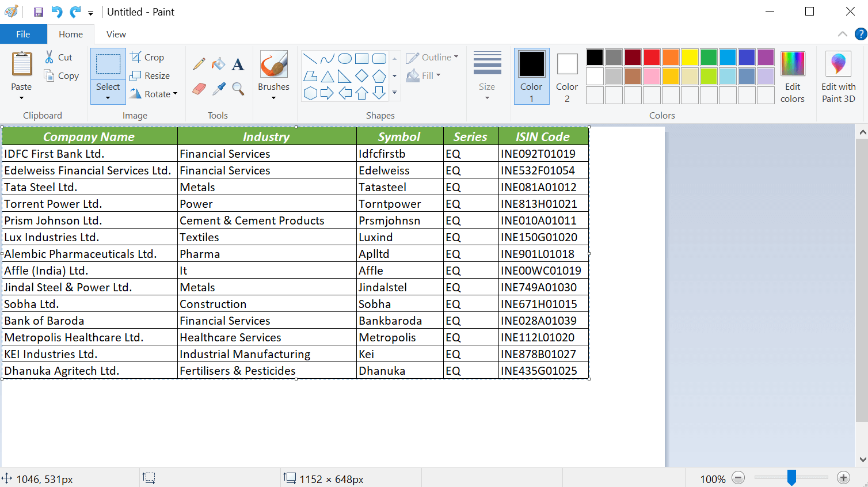Expand the Shapes gallery more arrow
Image resolution: width=868 pixels, height=487 pixels.
pos(394,92)
